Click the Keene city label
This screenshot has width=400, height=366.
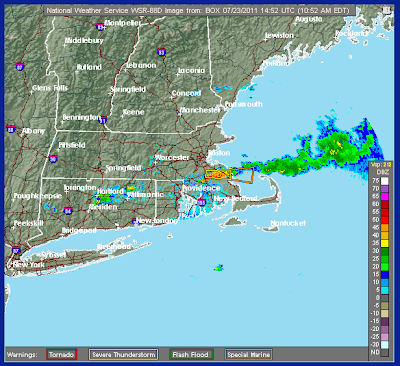point(133,112)
